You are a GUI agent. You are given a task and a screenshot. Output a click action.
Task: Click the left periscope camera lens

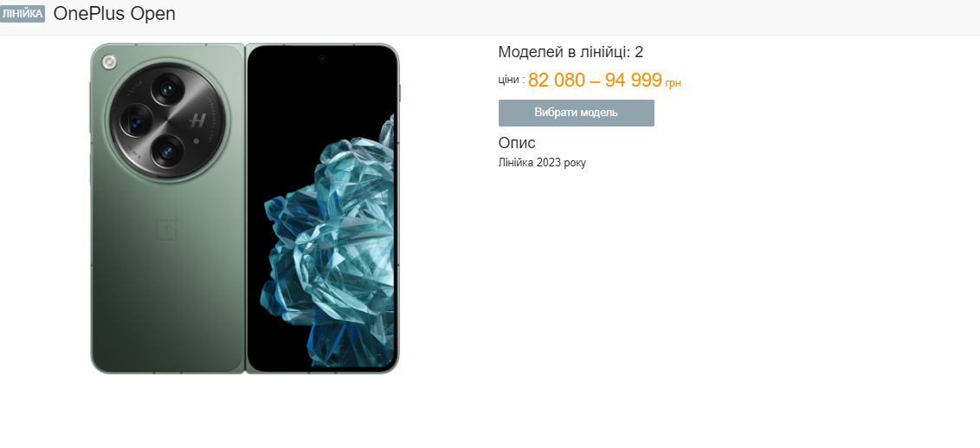click(x=136, y=120)
